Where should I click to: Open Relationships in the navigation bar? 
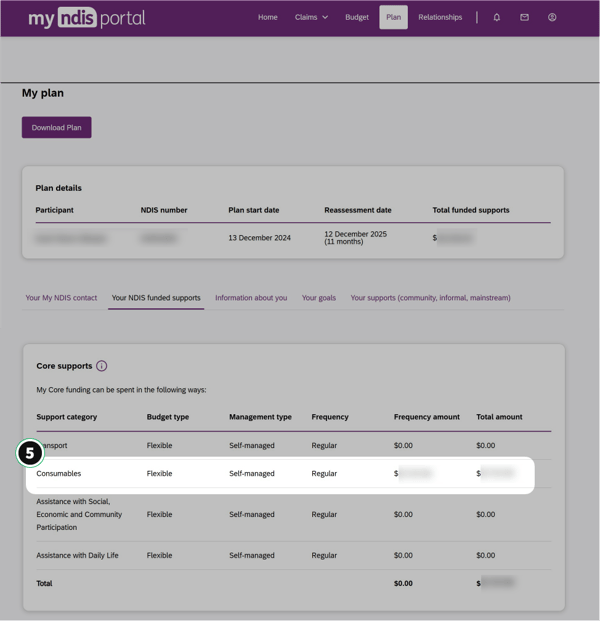[440, 17]
